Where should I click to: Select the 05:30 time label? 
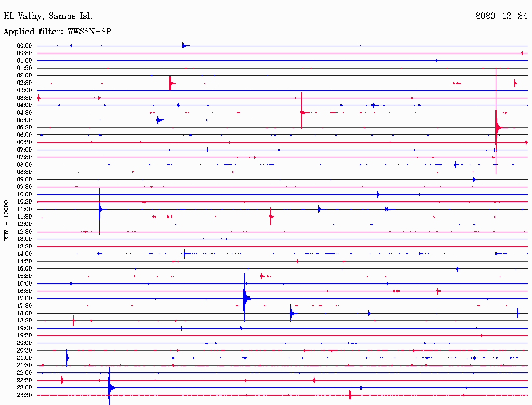pos(24,128)
